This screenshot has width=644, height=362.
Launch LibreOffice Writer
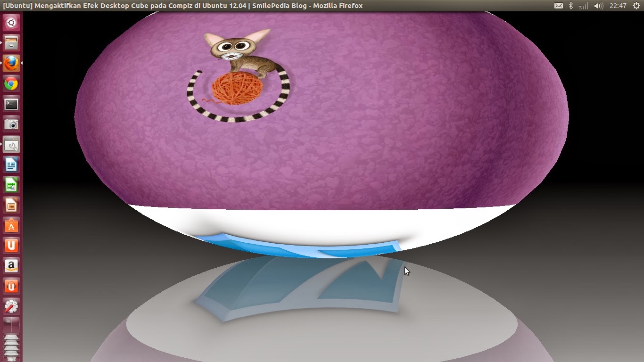[x=11, y=165]
